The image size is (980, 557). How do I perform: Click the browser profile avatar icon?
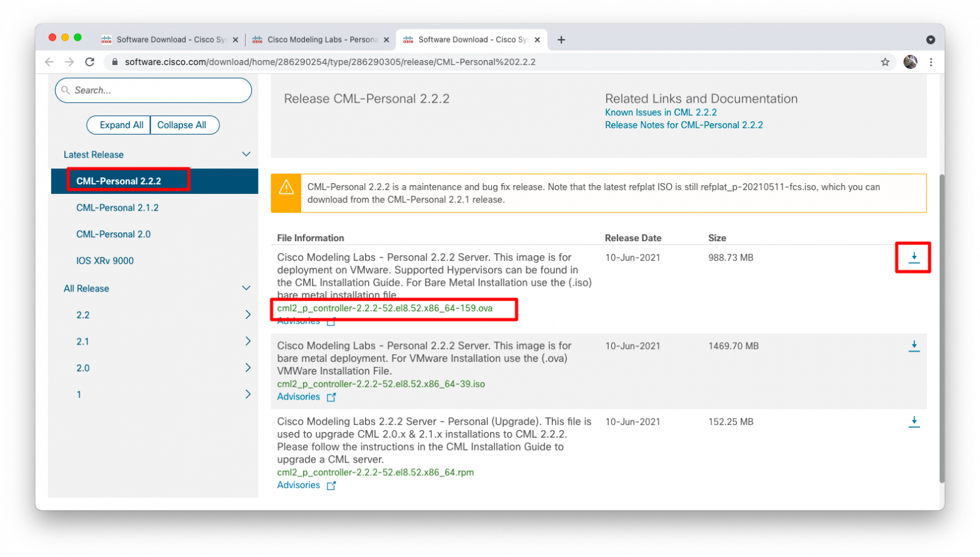pos(910,62)
